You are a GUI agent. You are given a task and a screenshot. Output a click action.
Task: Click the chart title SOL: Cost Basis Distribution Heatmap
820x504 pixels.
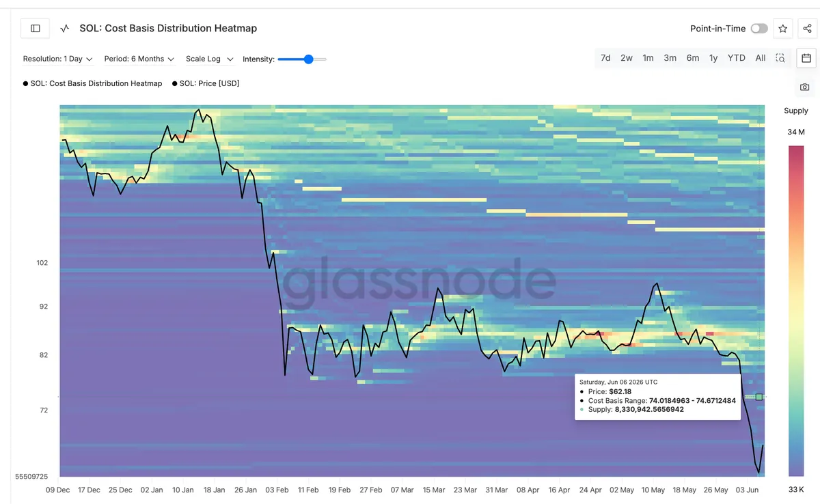point(168,29)
